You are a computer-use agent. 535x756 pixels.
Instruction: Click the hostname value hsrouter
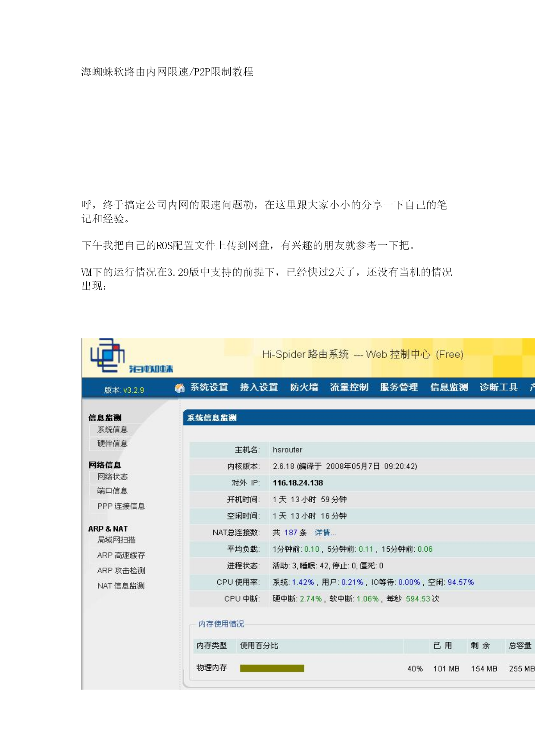[288, 450]
